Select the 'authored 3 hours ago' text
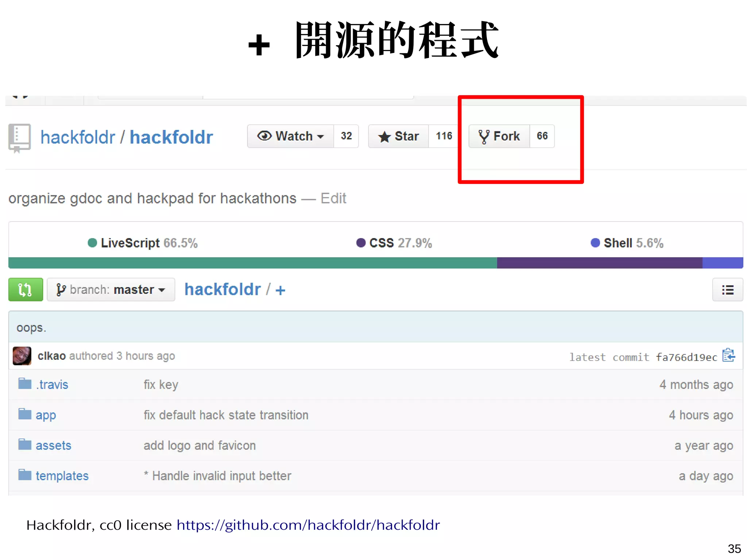 point(122,356)
